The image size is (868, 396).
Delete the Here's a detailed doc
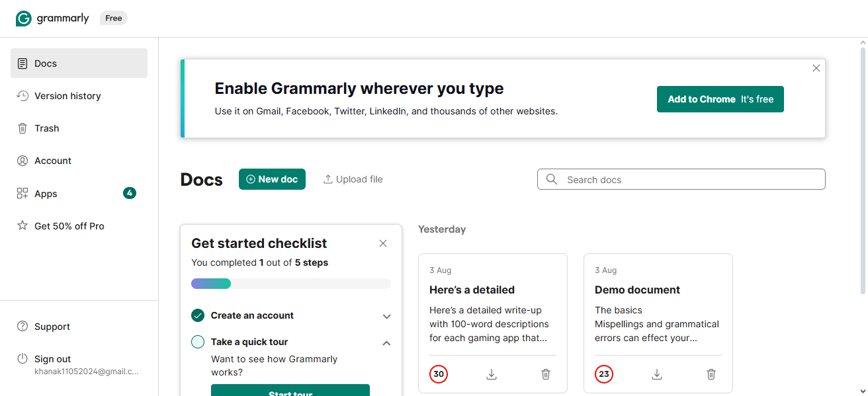pos(546,374)
